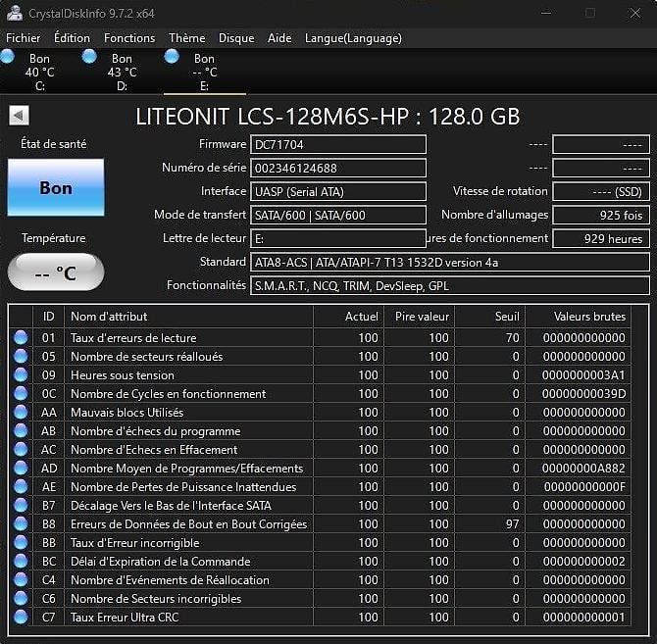The height and width of the screenshot is (644, 657).
Task: Click the C: drive status orb
Action: point(7,57)
